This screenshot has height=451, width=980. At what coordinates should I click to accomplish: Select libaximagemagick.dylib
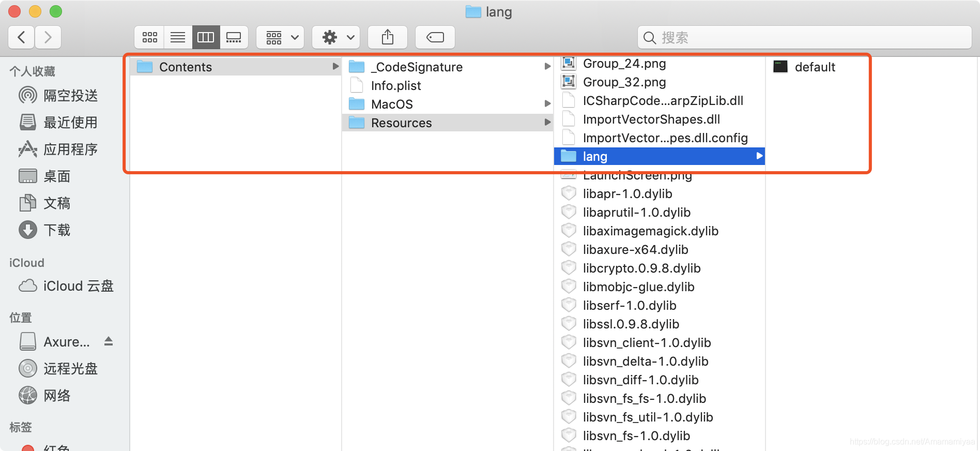pos(659,231)
